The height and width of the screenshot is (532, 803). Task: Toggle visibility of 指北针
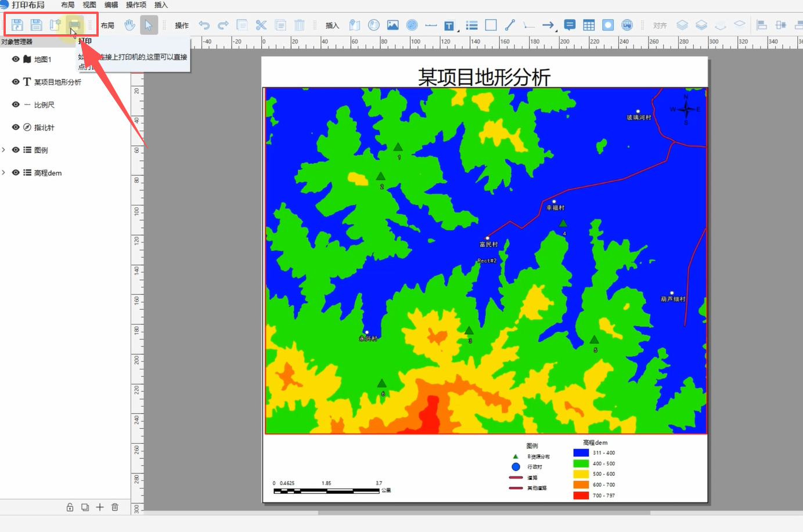click(x=16, y=127)
